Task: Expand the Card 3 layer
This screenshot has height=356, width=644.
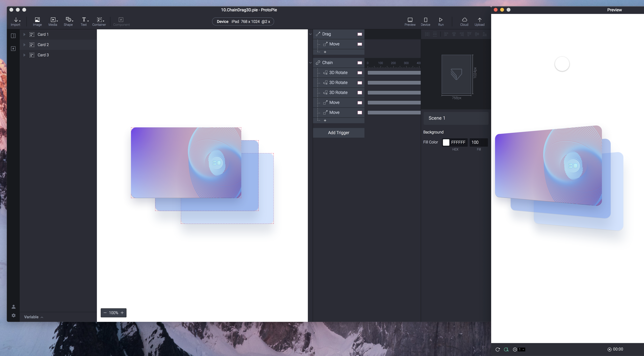Action: tap(24, 55)
